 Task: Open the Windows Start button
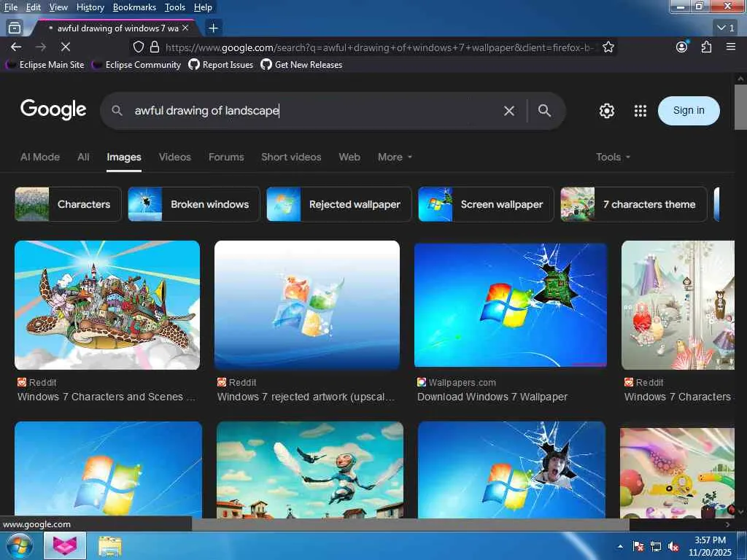point(19,545)
